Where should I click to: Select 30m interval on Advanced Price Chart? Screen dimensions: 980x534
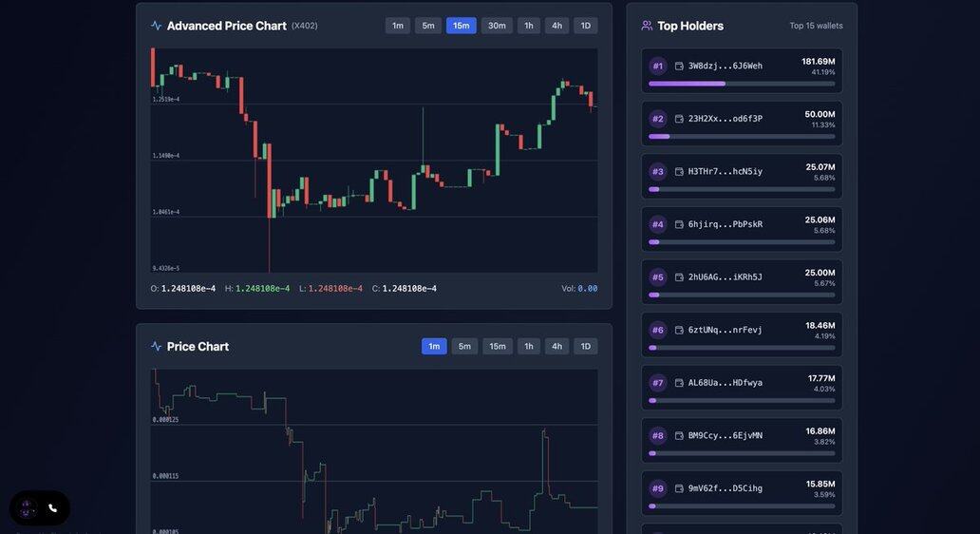497,26
